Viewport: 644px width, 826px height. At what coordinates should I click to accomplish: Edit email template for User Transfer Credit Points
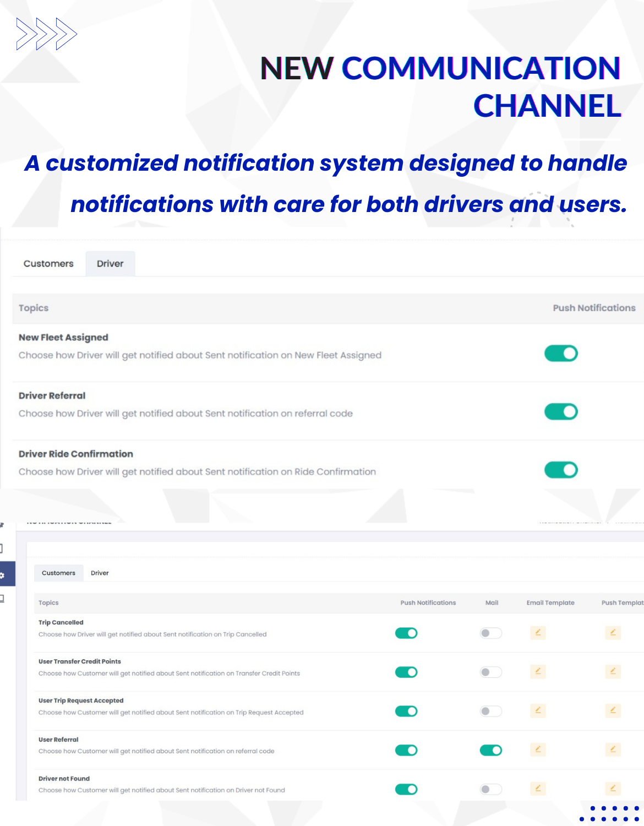coord(538,671)
